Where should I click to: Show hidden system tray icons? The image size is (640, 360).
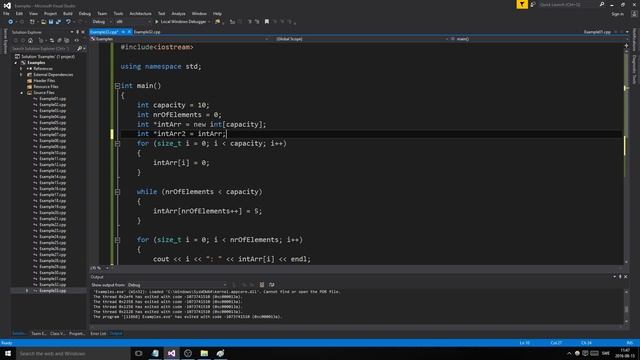569,353
